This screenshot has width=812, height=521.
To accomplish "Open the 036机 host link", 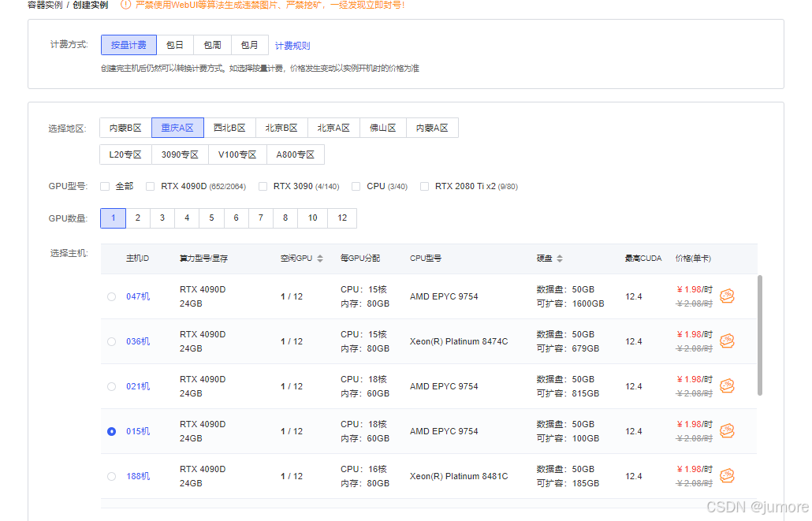I will tap(138, 342).
